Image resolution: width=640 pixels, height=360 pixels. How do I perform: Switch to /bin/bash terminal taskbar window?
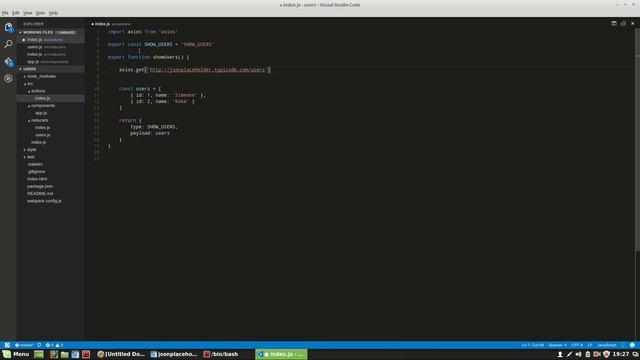[221, 354]
